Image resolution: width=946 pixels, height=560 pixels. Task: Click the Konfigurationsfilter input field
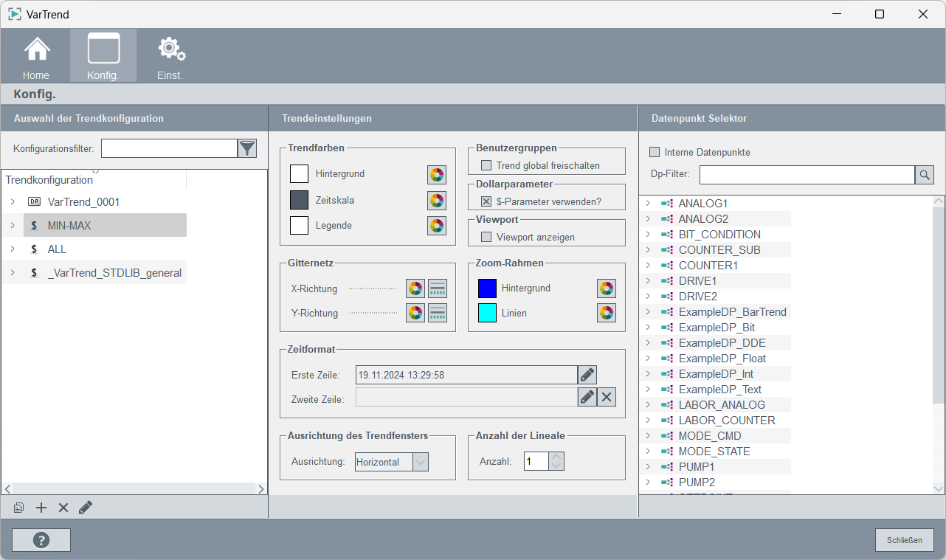(x=169, y=148)
